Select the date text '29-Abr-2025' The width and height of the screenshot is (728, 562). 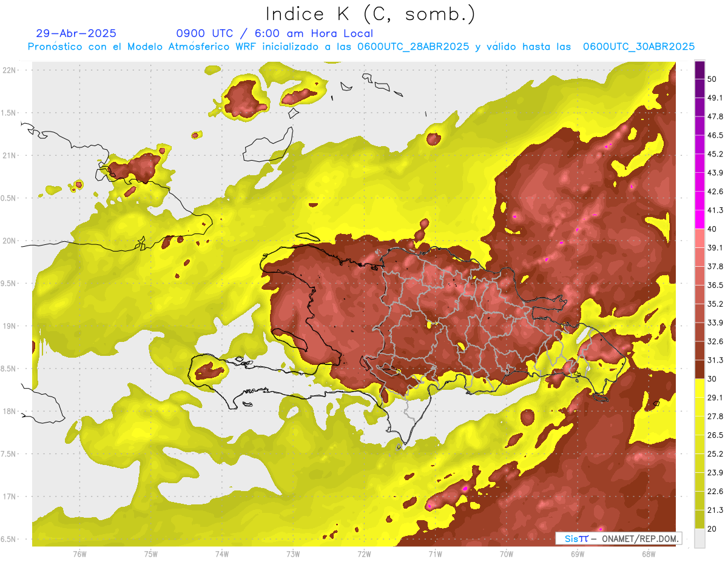click(76, 33)
